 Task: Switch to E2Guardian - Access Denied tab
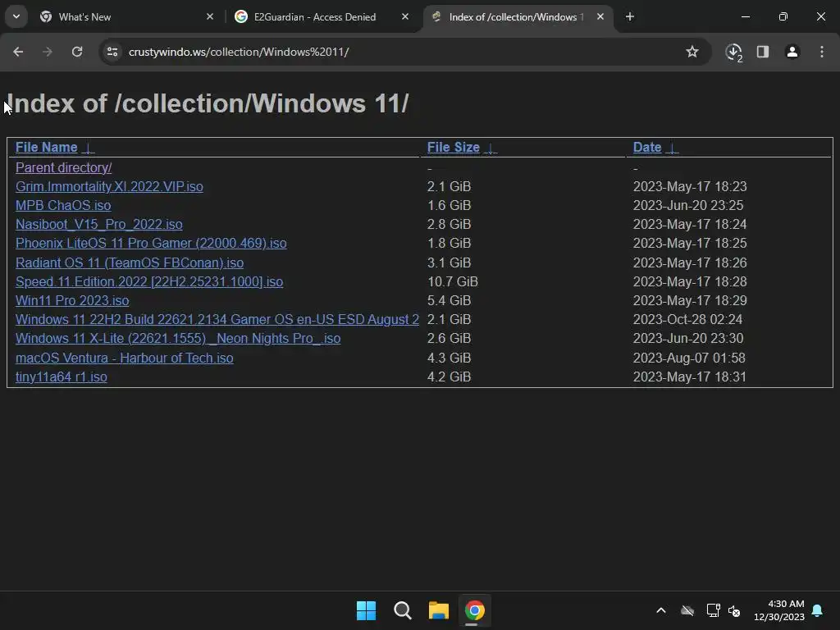coord(322,17)
